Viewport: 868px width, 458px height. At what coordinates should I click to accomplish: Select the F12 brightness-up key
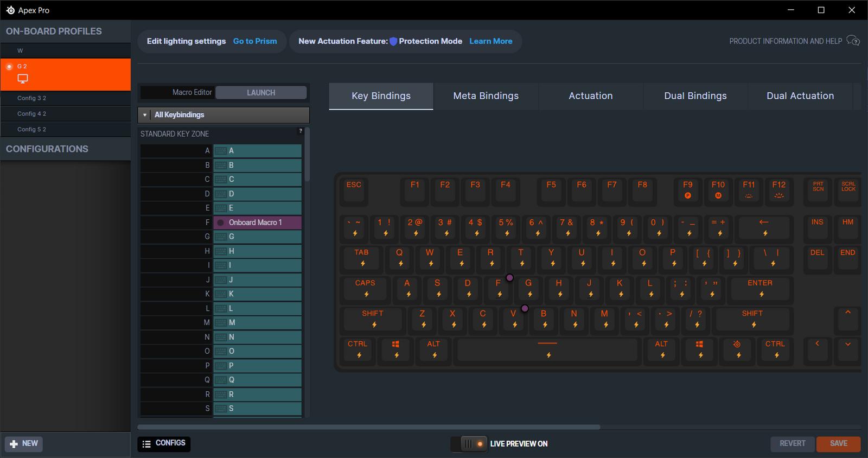[779, 190]
